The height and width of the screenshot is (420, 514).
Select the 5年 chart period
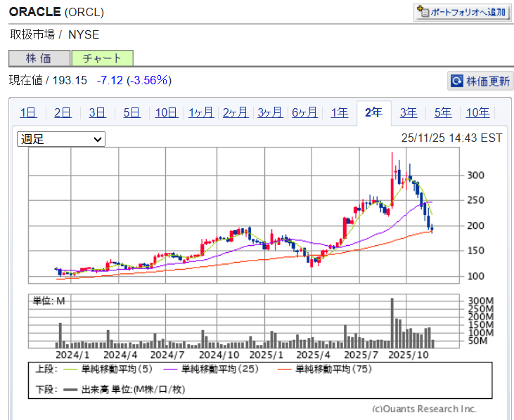coord(443,112)
